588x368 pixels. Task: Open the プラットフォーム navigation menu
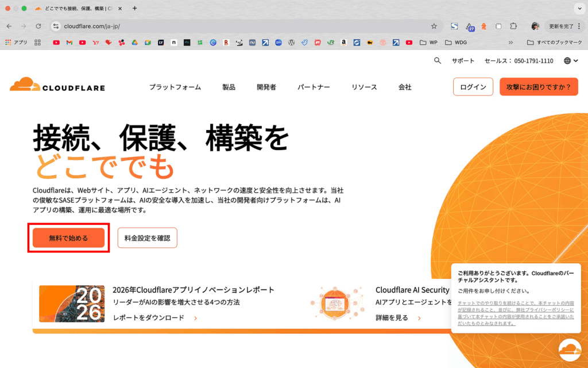coord(175,87)
